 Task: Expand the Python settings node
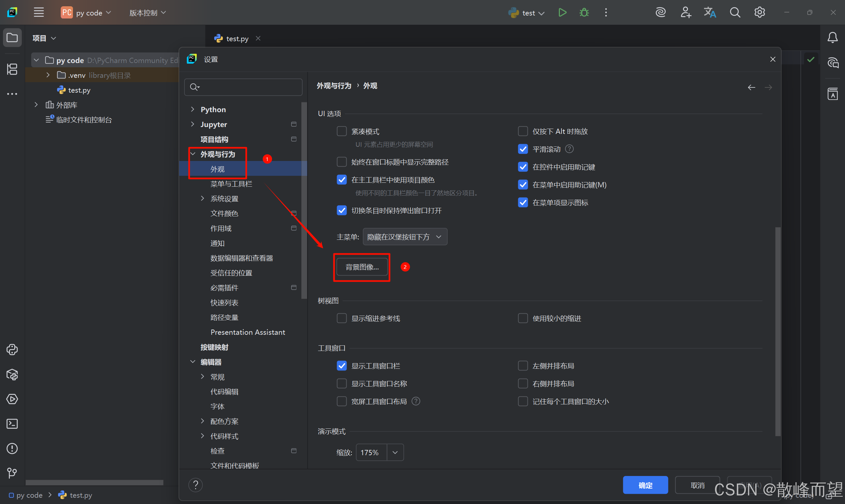point(193,110)
